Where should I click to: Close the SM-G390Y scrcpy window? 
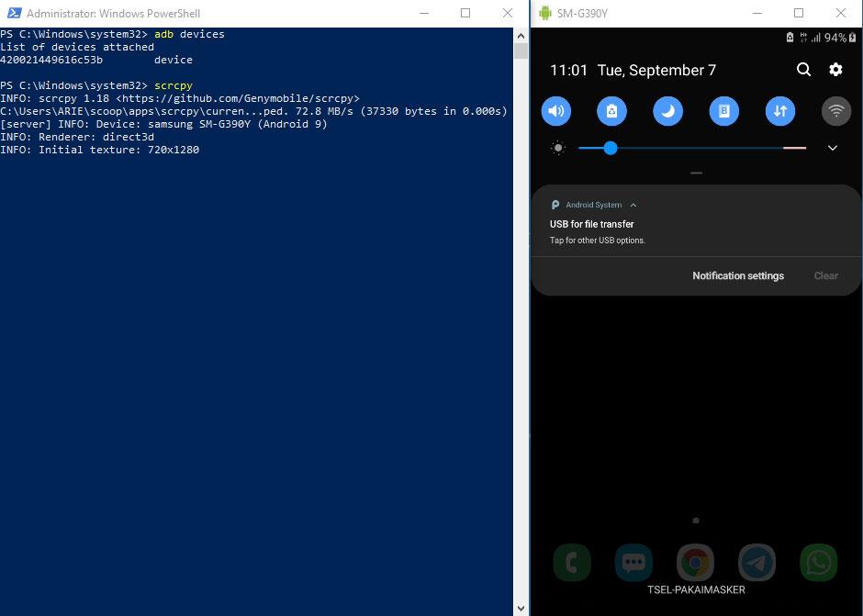(x=841, y=13)
